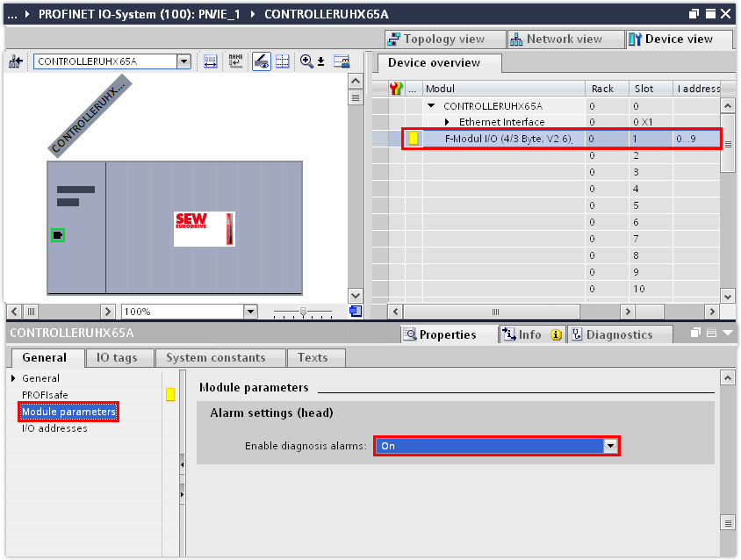741x560 pixels.
Task: Switch to the Topology view tab
Action: pos(445,39)
